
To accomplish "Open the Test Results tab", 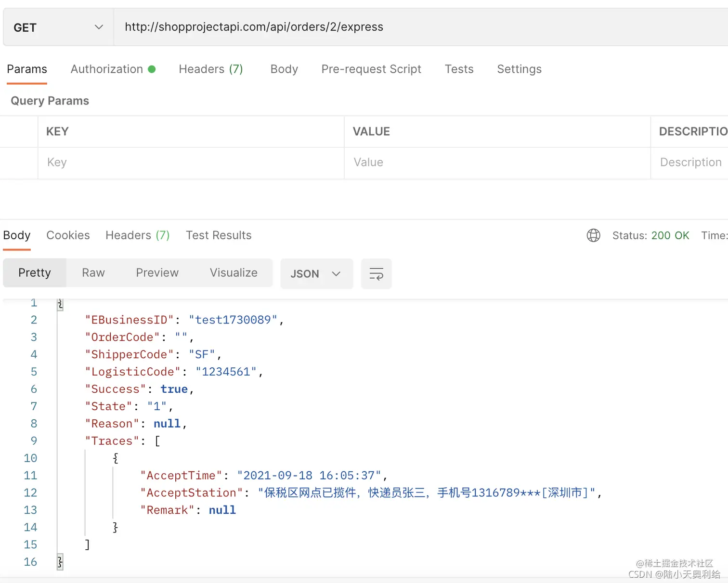I will point(219,235).
